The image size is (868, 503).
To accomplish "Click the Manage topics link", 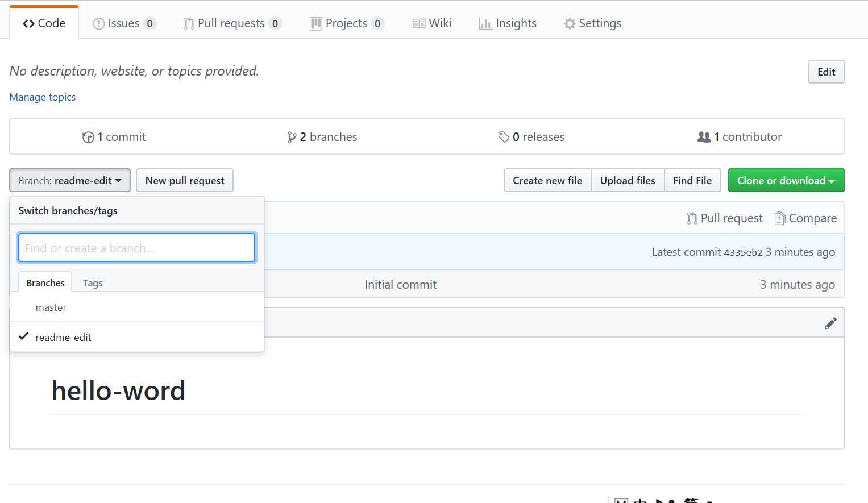I will [x=43, y=97].
